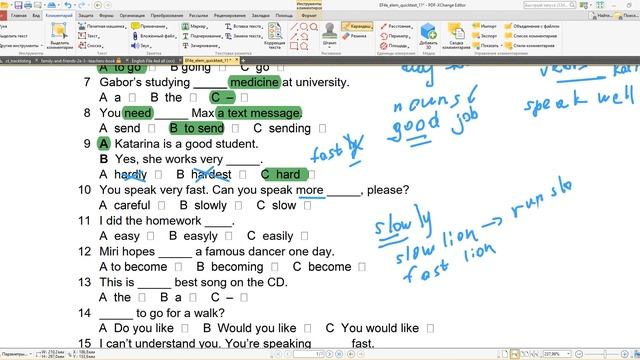The height and width of the screenshot is (360, 640).
Task: Select the green Marker highlight tool
Action: pos(194,26)
